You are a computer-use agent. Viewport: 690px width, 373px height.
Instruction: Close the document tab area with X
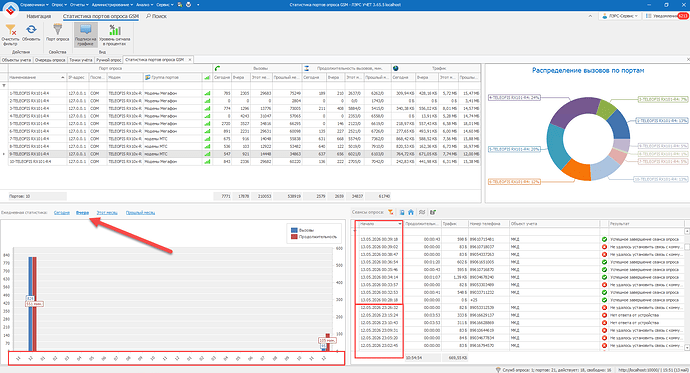tap(688, 59)
